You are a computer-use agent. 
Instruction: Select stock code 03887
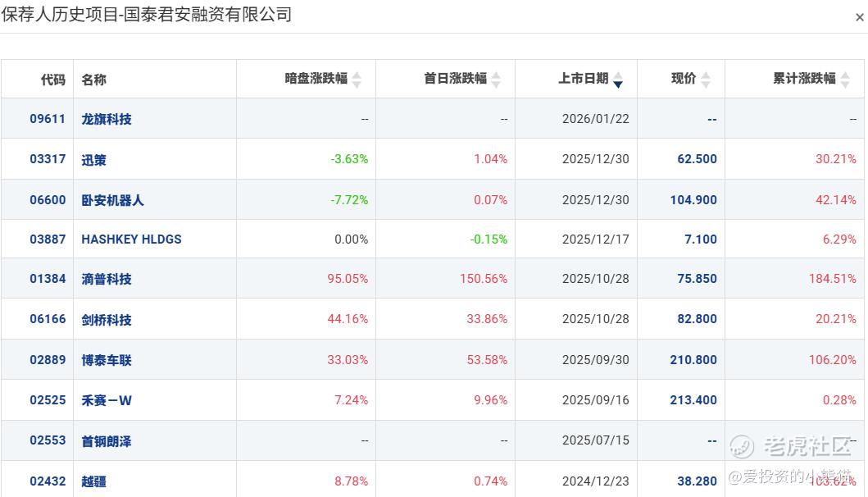tap(48, 239)
